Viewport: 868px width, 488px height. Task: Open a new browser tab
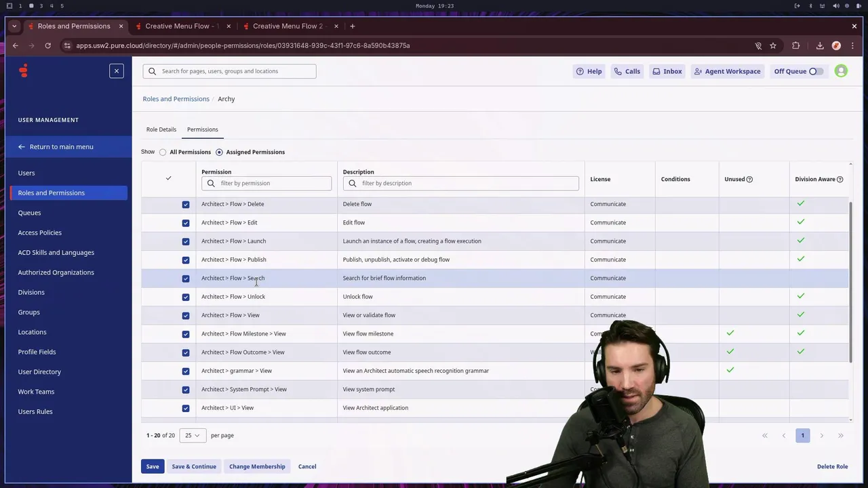[x=352, y=26]
